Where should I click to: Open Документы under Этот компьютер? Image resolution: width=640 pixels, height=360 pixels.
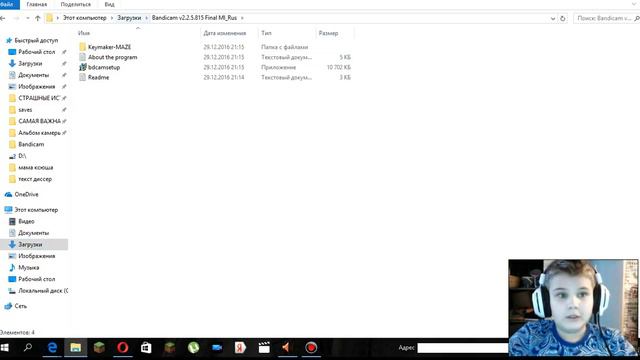33,233
